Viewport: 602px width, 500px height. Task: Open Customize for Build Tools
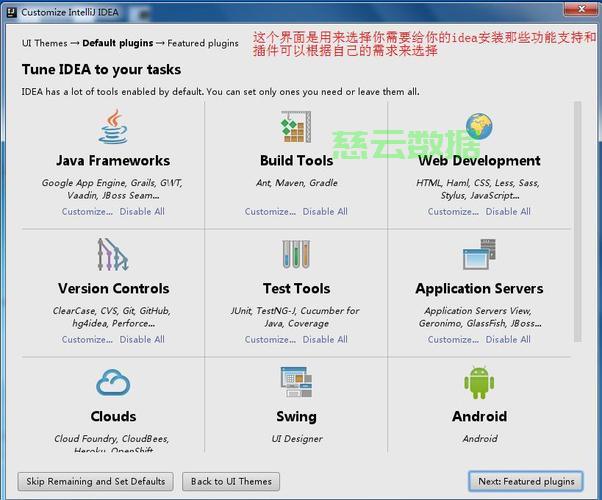270,212
